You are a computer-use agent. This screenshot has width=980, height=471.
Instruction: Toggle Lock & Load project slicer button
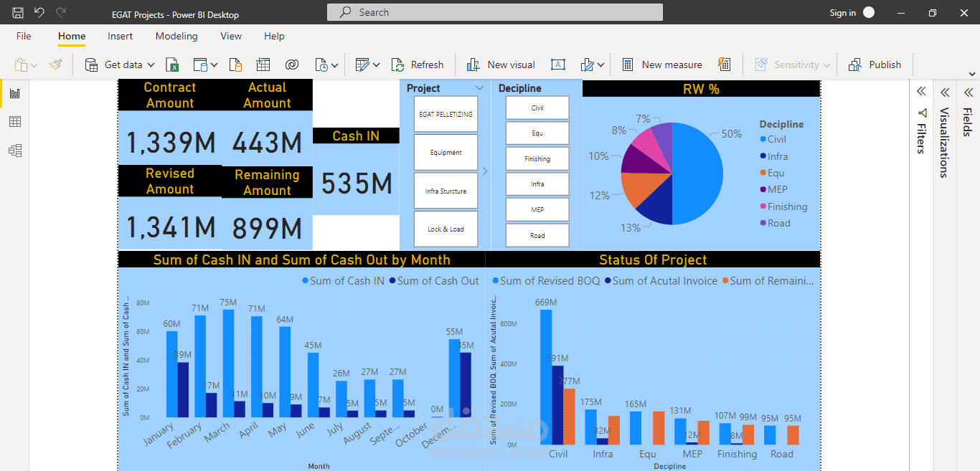point(446,229)
